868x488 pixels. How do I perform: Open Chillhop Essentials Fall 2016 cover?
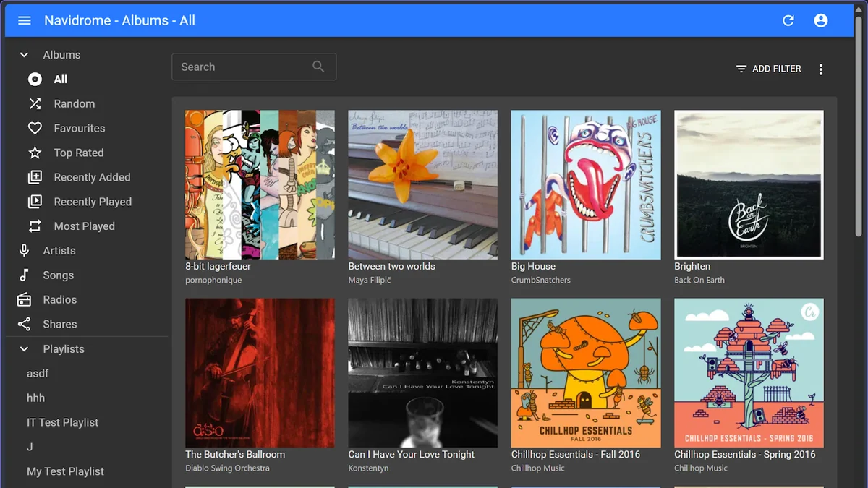(x=586, y=373)
